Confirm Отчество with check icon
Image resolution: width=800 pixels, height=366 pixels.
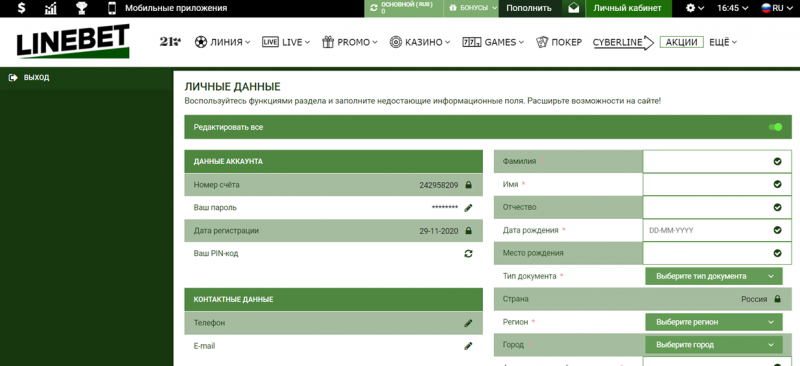coord(777,207)
